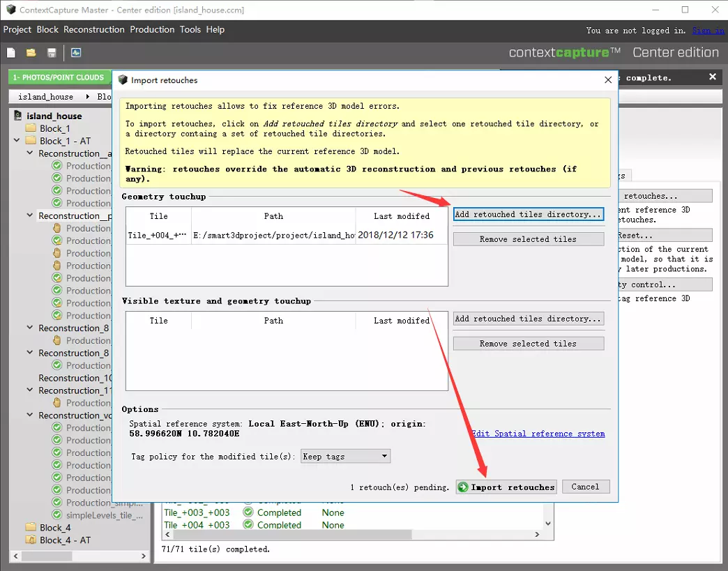Viewport: 728px width, 571px height.
Task: Close the Import retouches dialog
Action: 608,80
